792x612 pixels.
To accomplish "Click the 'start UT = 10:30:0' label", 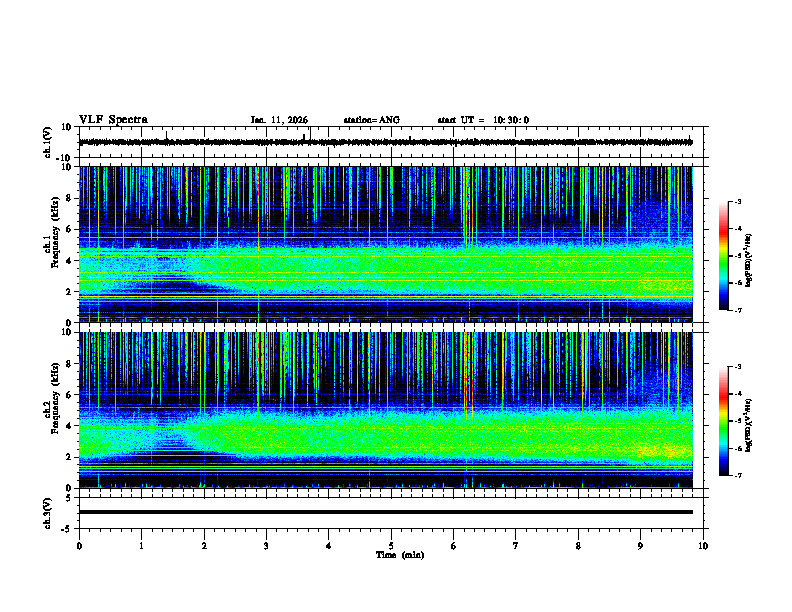I will pyautogui.click(x=483, y=120).
